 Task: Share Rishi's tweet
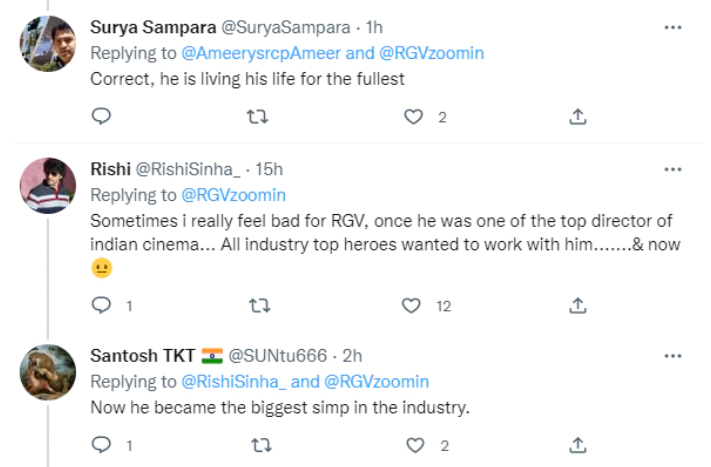point(577,305)
